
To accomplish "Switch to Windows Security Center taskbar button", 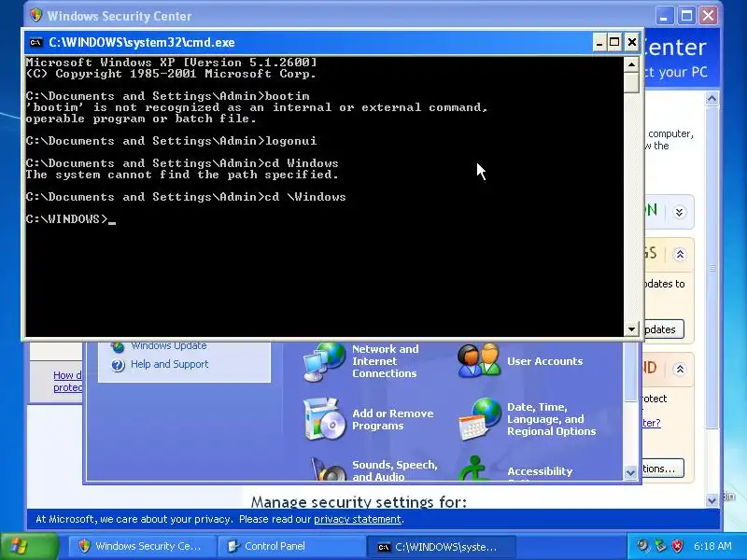I will click(141, 546).
